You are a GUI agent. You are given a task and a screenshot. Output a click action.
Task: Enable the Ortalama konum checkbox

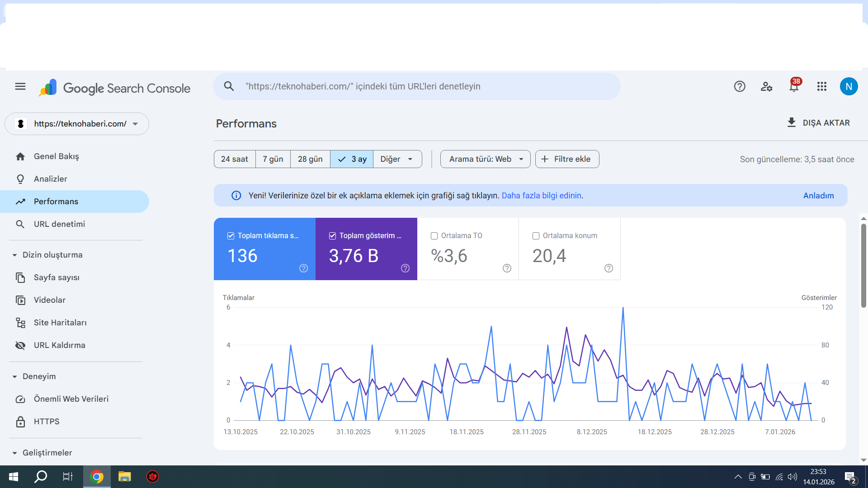(536, 236)
